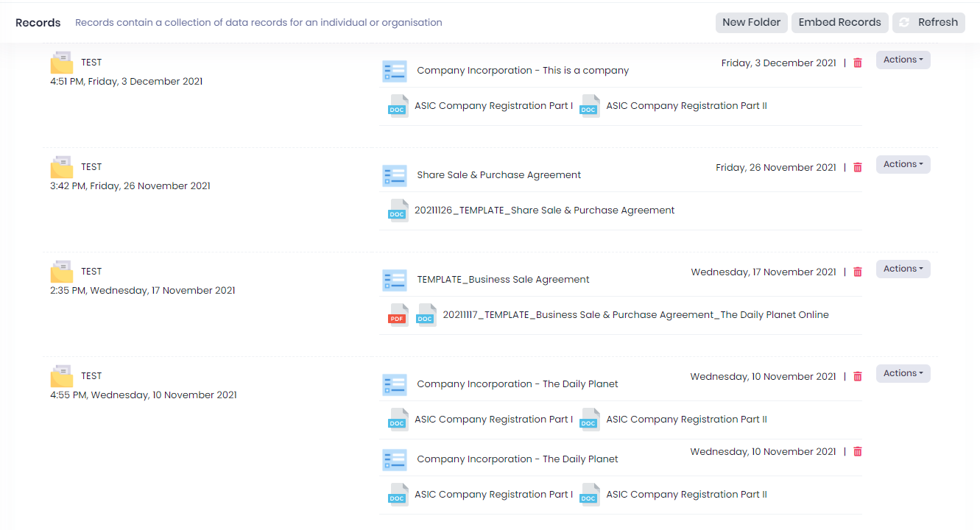Open Actions menu for 10 November TEST folder

coord(903,374)
